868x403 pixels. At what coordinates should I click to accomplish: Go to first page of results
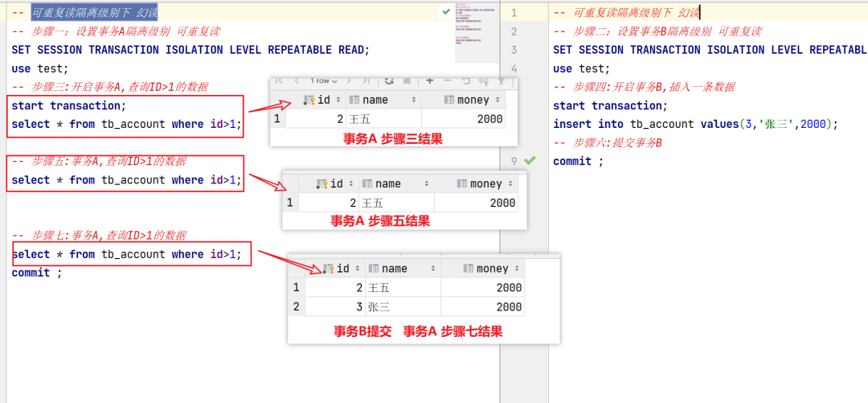[x=279, y=80]
